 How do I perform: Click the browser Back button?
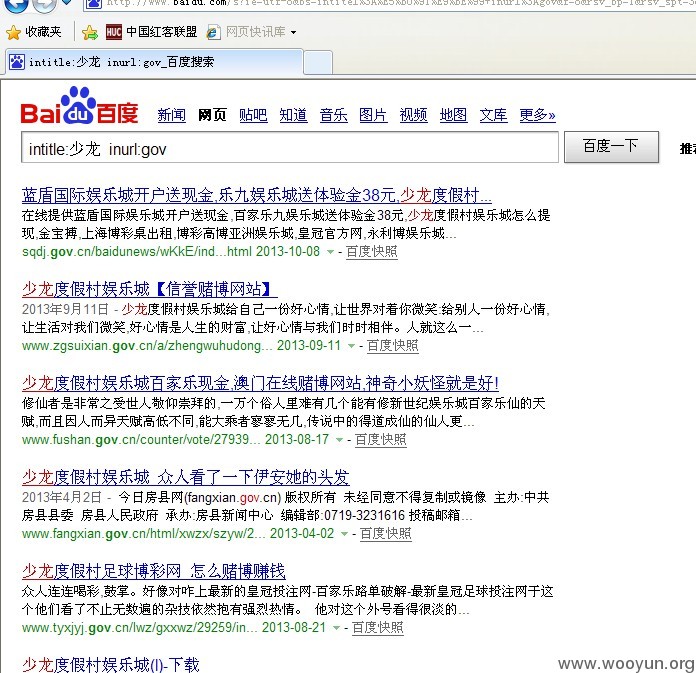(x=16, y=4)
